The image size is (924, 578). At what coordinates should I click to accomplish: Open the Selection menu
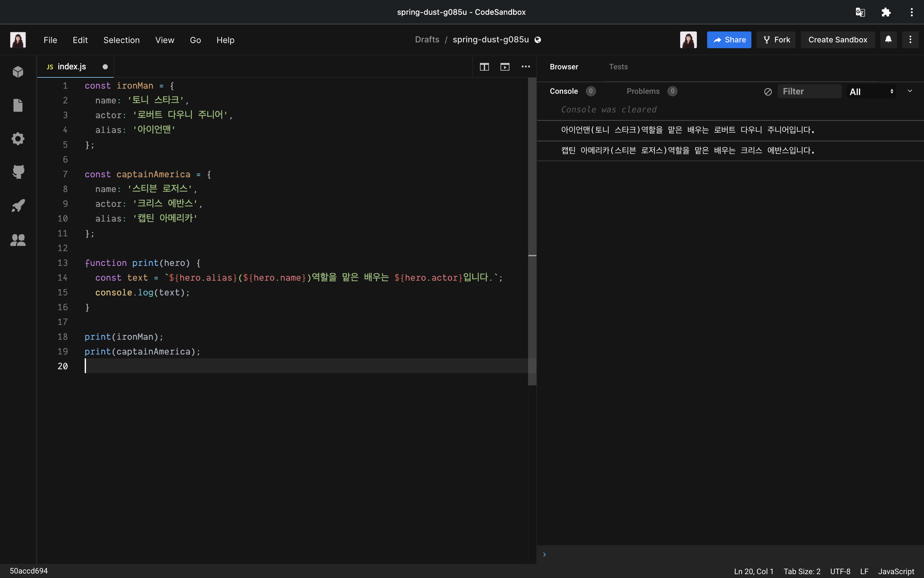click(121, 40)
